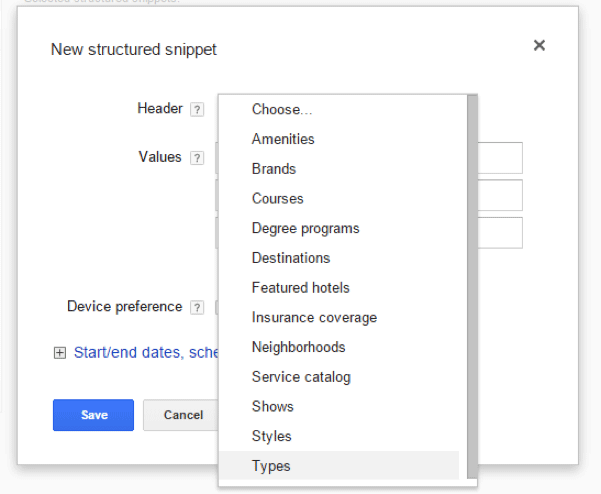
Task: Open the Device preference help icon
Action: (x=197, y=307)
